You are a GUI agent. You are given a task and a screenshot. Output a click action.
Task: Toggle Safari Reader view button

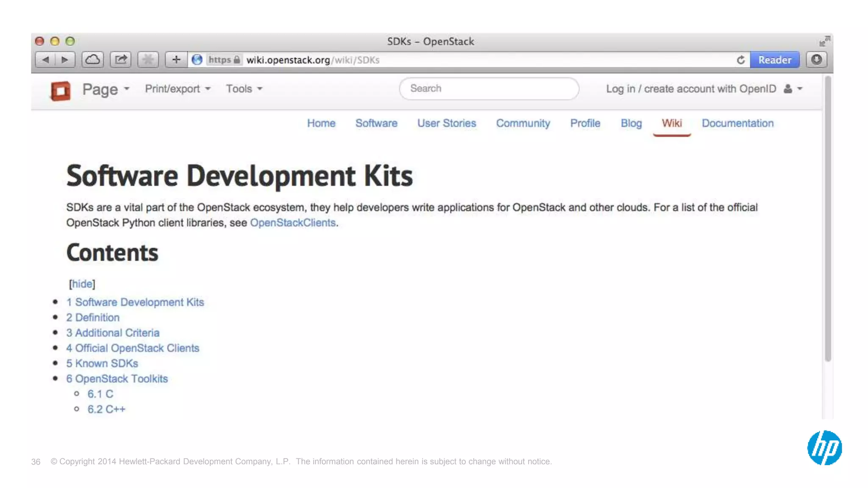click(x=774, y=60)
